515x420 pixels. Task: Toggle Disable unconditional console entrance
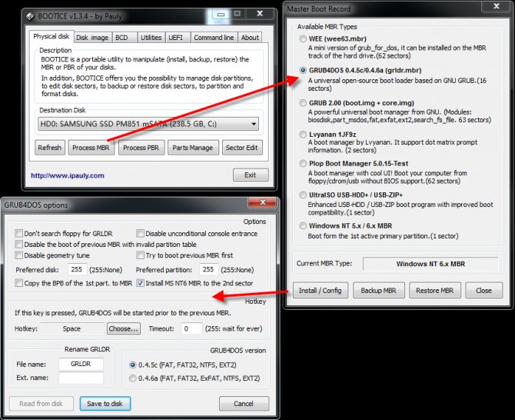pyautogui.click(x=140, y=234)
